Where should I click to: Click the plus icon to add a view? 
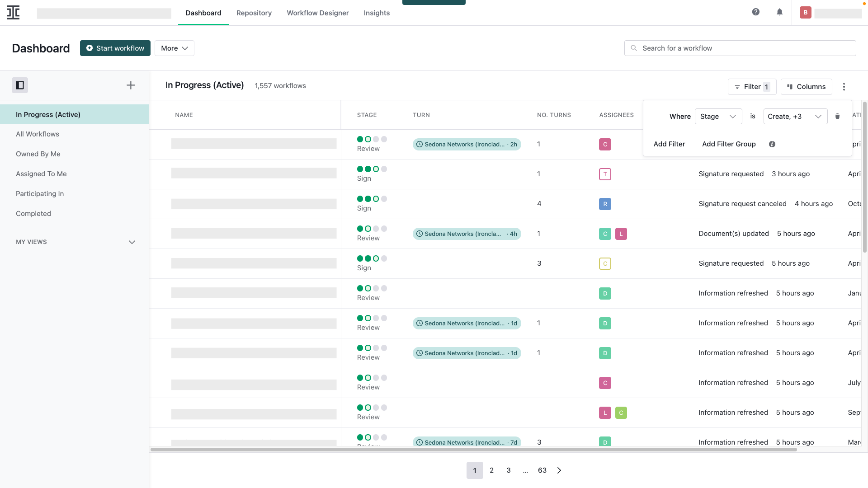click(x=131, y=85)
